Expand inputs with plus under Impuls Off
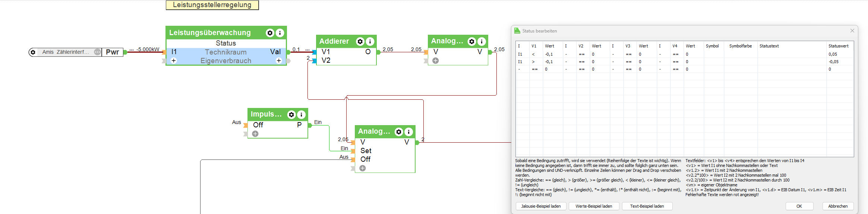The width and height of the screenshot is (868, 214). (x=255, y=134)
